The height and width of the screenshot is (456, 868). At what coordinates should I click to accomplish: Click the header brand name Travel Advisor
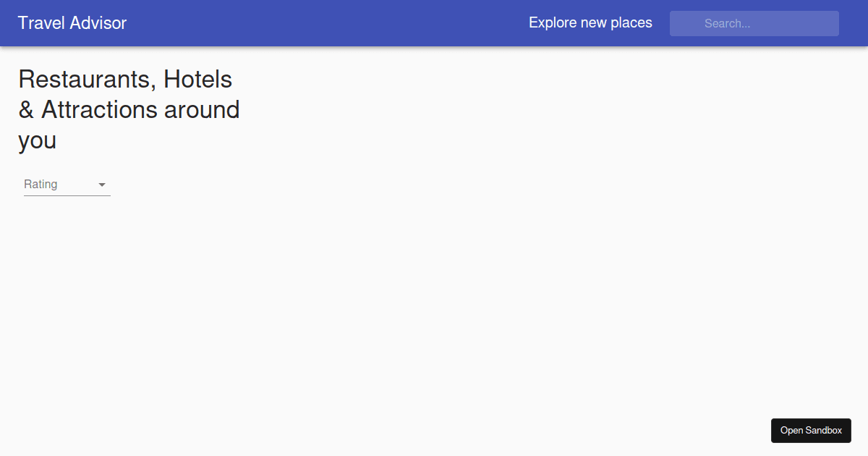click(x=72, y=22)
